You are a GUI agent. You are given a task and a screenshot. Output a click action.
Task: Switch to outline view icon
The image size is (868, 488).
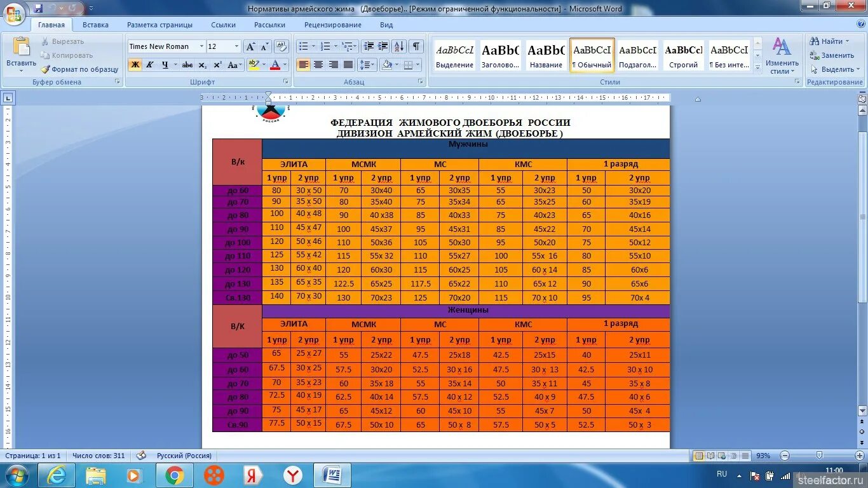pyautogui.click(x=733, y=456)
